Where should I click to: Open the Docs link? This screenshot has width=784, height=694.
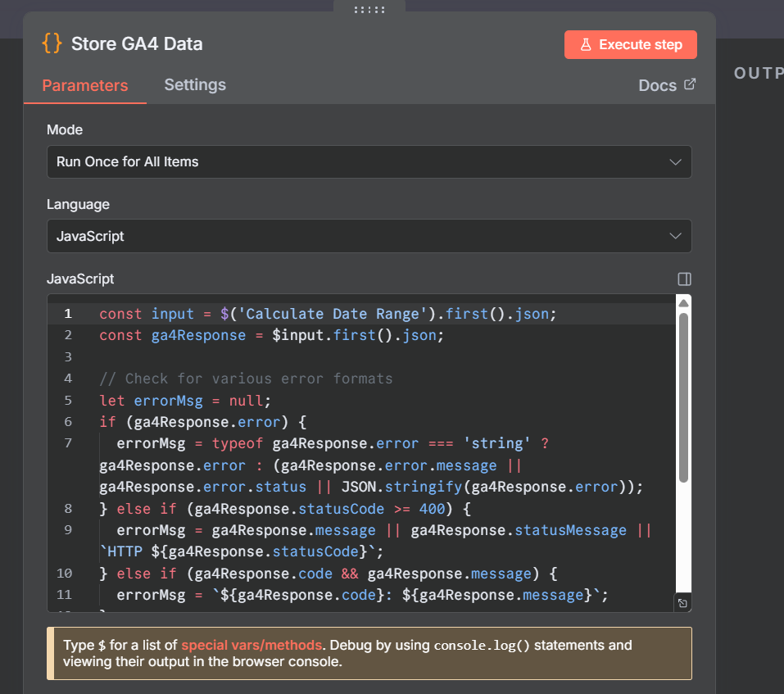[x=657, y=85]
